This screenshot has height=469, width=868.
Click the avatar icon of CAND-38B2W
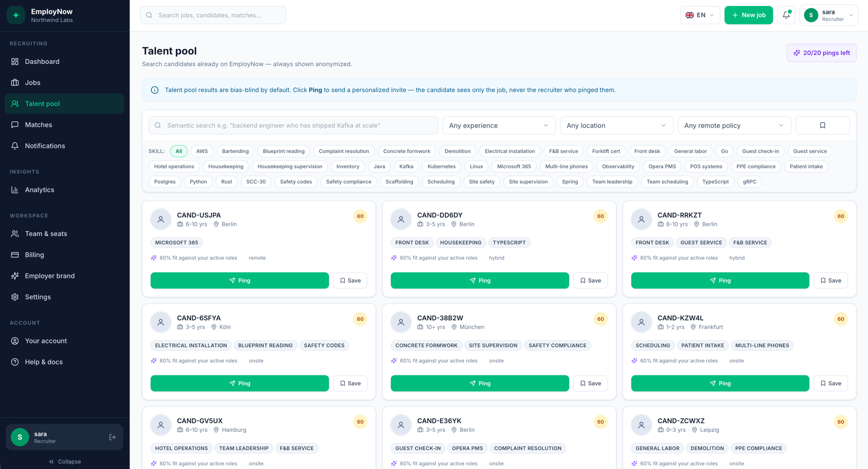click(x=401, y=322)
